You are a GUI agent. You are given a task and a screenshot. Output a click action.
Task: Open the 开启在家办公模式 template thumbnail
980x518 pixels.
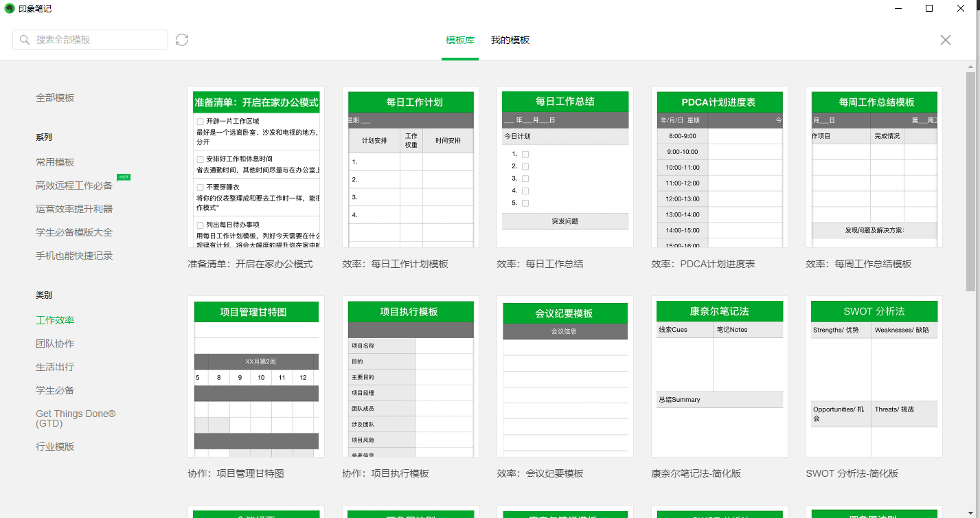coord(256,167)
